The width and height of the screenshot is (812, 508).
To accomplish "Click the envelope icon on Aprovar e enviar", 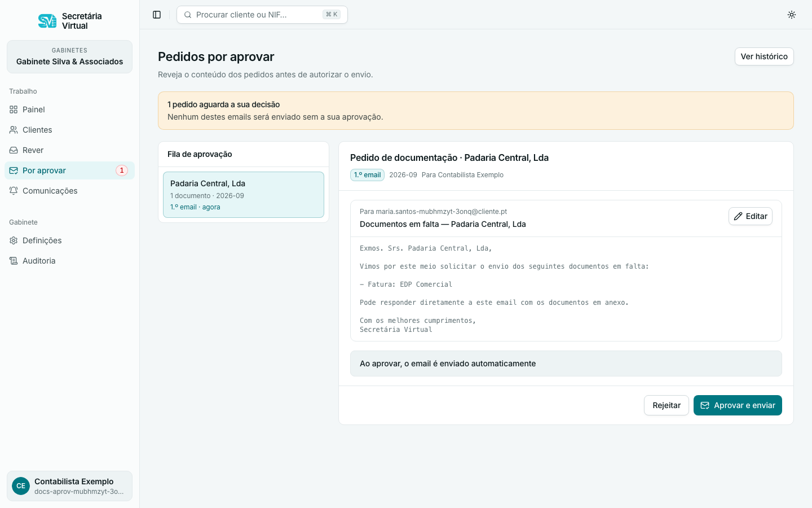I will (x=705, y=405).
